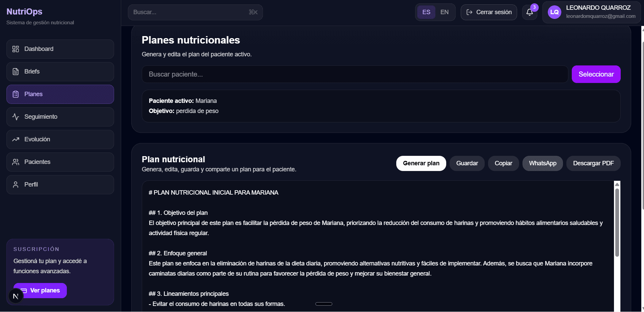Click Generar plan button
The width and height of the screenshot is (644, 312).
(421, 163)
